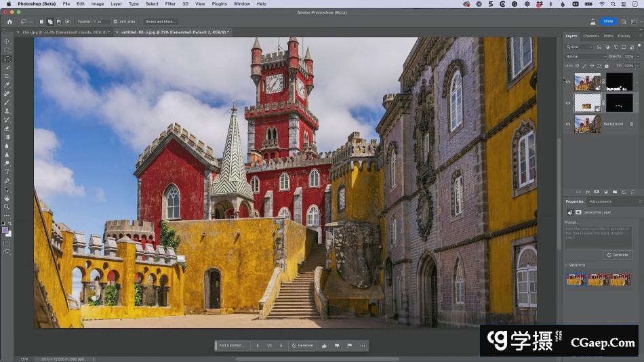Switch to the Channels tab
Image resolution: width=644 pixels, height=362 pixels.
point(590,36)
